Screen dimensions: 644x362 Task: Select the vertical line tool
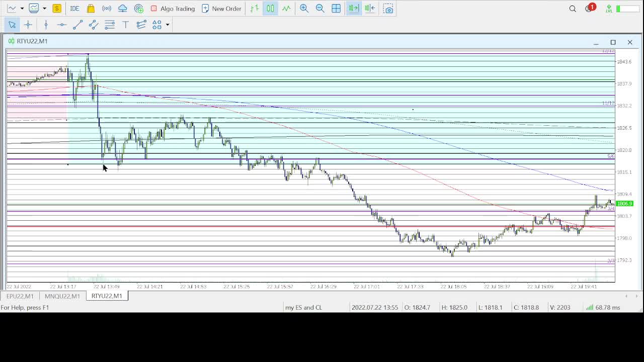click(x=46, y=24)
